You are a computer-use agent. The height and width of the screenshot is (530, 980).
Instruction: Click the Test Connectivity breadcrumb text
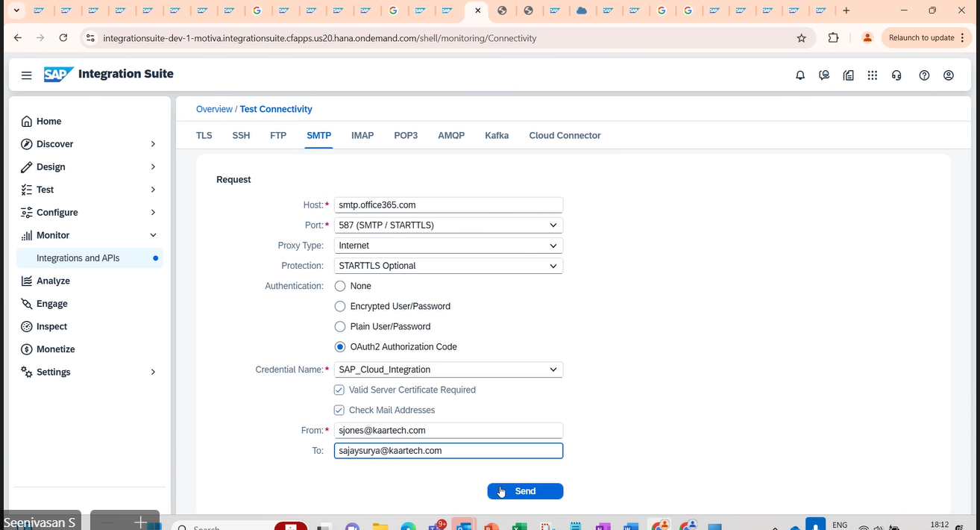276,109
